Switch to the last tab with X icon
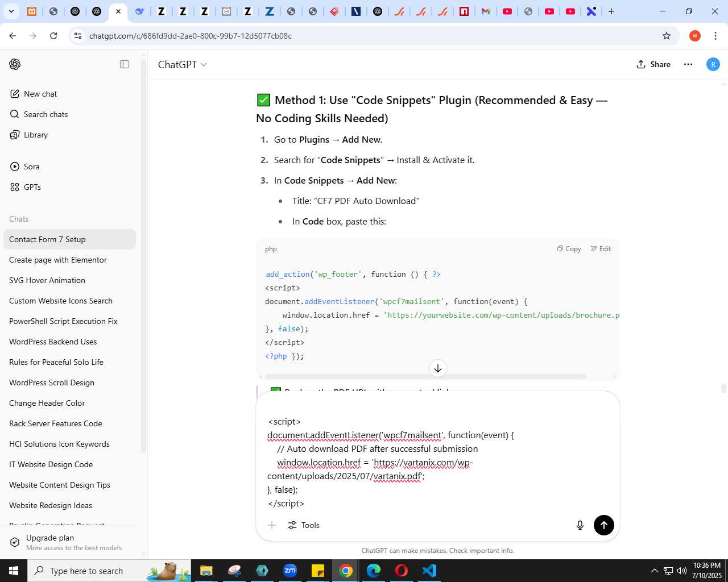This screenshot has width=728, height=582. click(x=591, y=11)
